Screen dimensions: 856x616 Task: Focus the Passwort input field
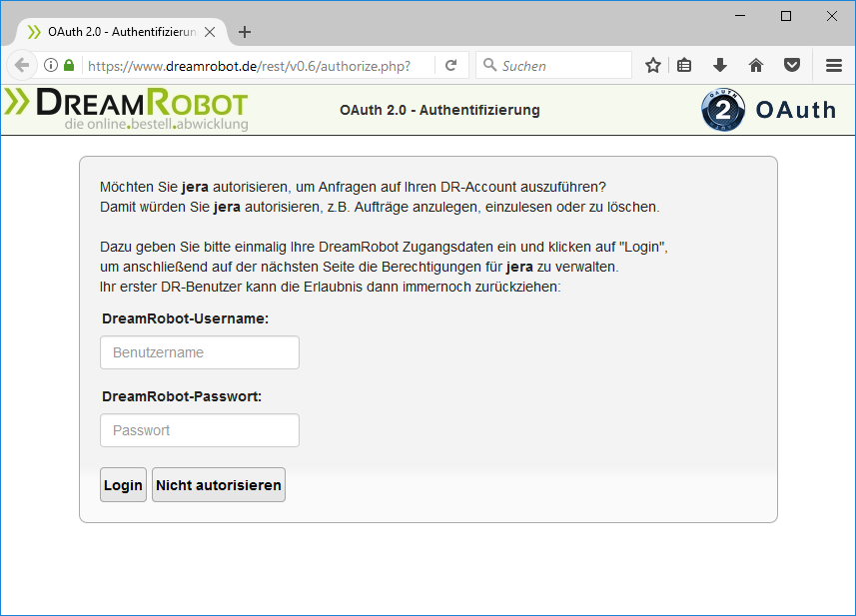click(x=200, y=430)
